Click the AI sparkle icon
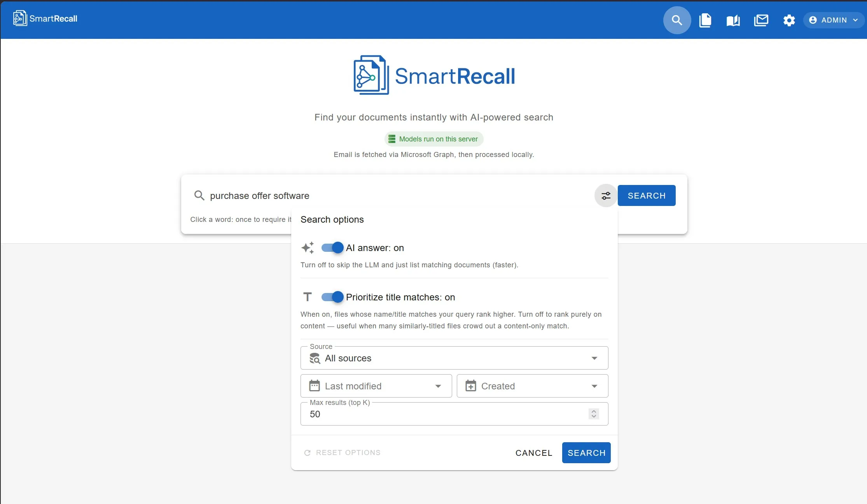867x504 pixels. pyautogui.click(x=308, y=248)
